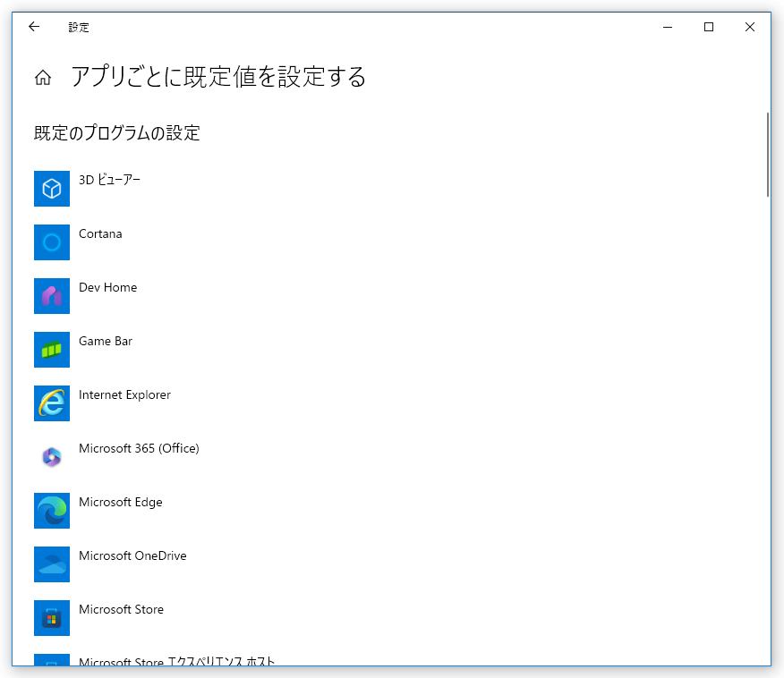Choose the Microsoft Edge label

coord(121,502)
